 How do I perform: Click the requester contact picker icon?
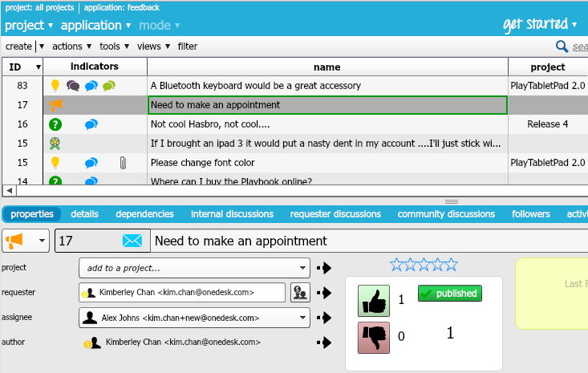(x=300, y=293)
